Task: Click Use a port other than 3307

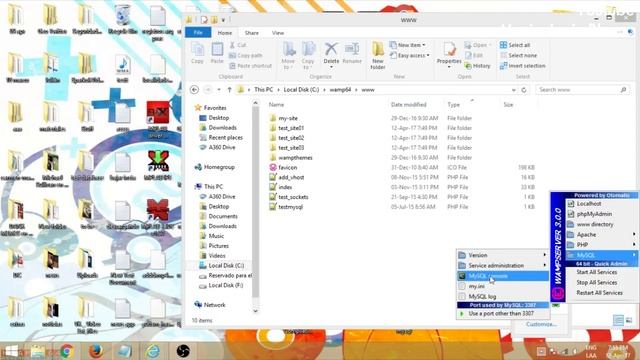Action: (502, 313)
